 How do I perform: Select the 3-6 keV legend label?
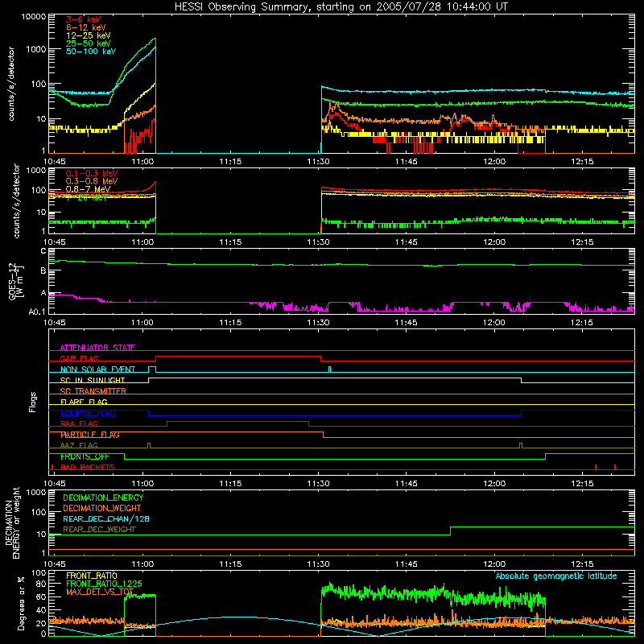click(84, 19)
